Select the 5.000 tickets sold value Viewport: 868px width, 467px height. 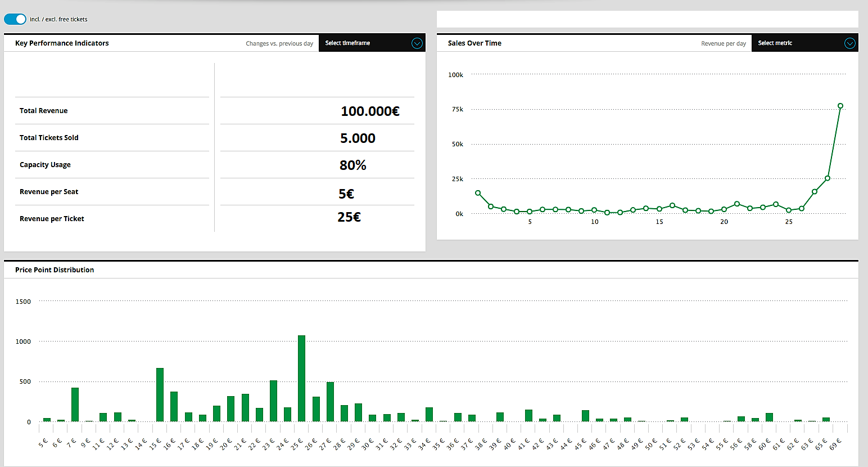pos(358,138)
